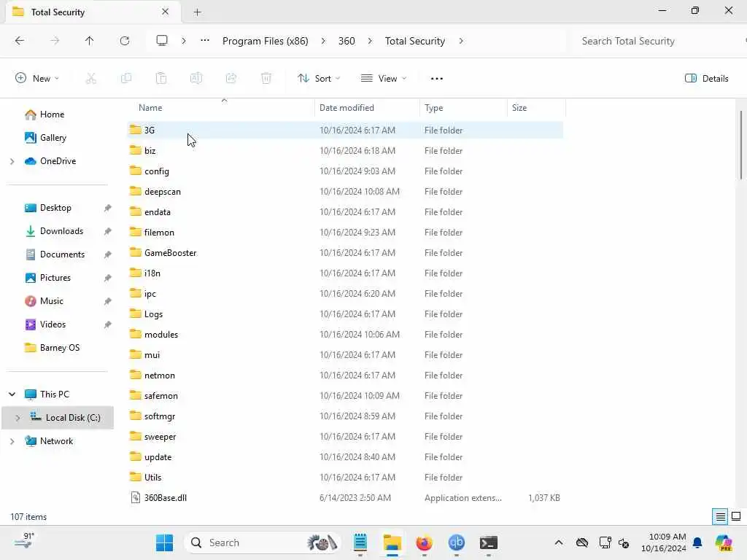Viewport: 747px width, 560px height.
Task: Open the View dropdown menu
Action: [384, 79]
